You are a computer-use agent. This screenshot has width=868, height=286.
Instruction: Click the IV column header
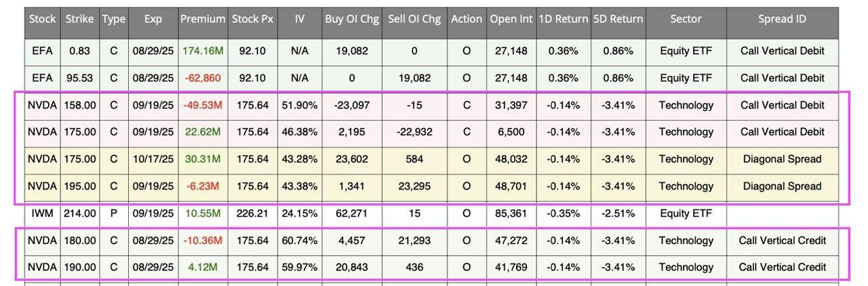click(299, 19)
